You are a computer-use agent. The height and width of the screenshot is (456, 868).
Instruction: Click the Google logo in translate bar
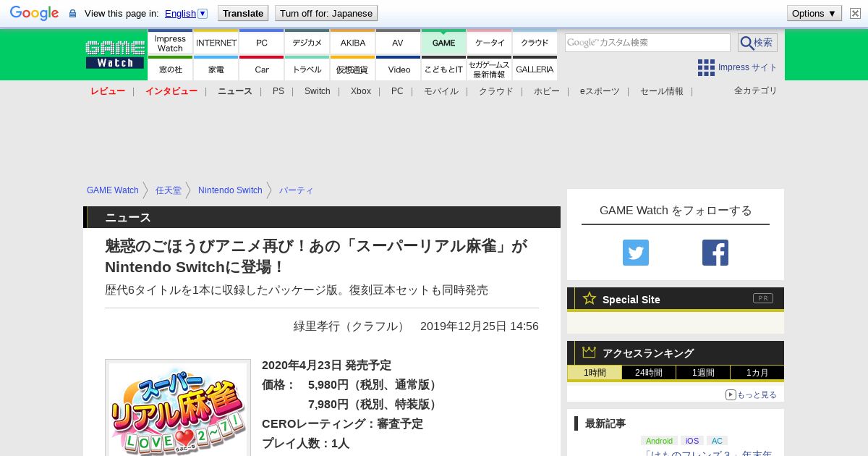34,13
